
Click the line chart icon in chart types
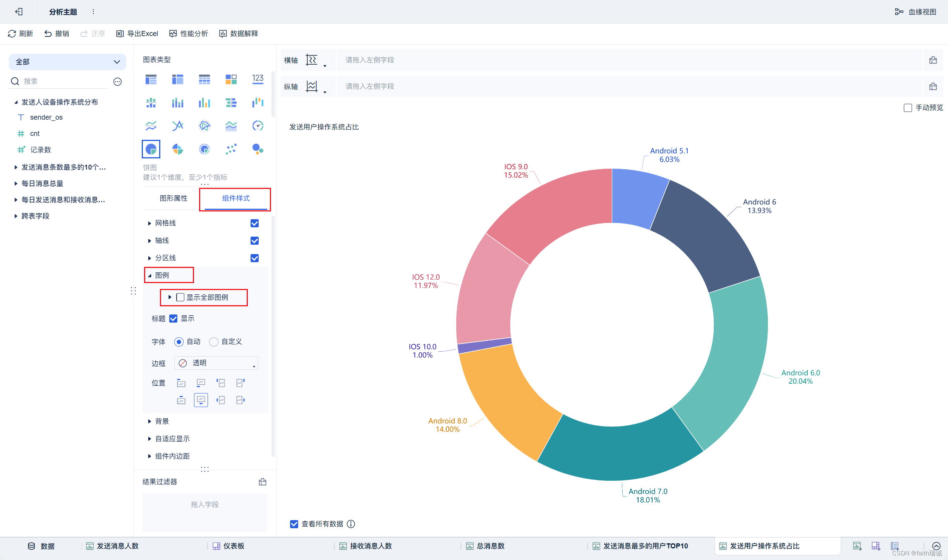151,125
